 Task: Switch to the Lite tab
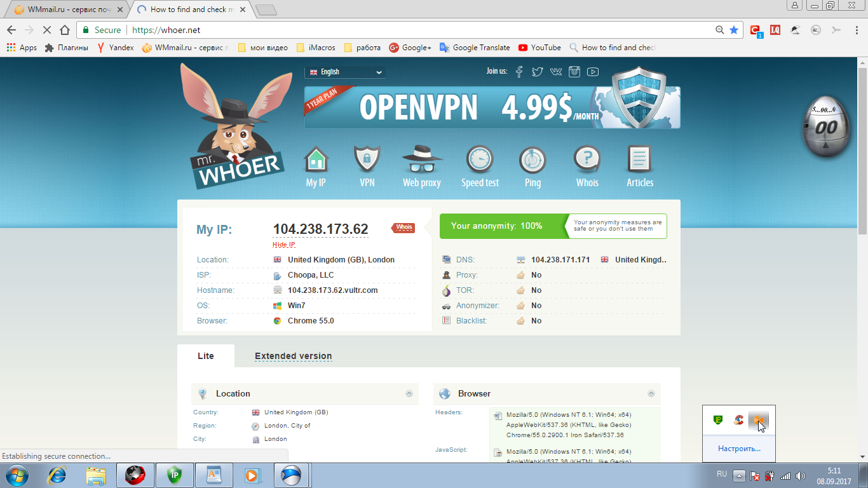206,356
